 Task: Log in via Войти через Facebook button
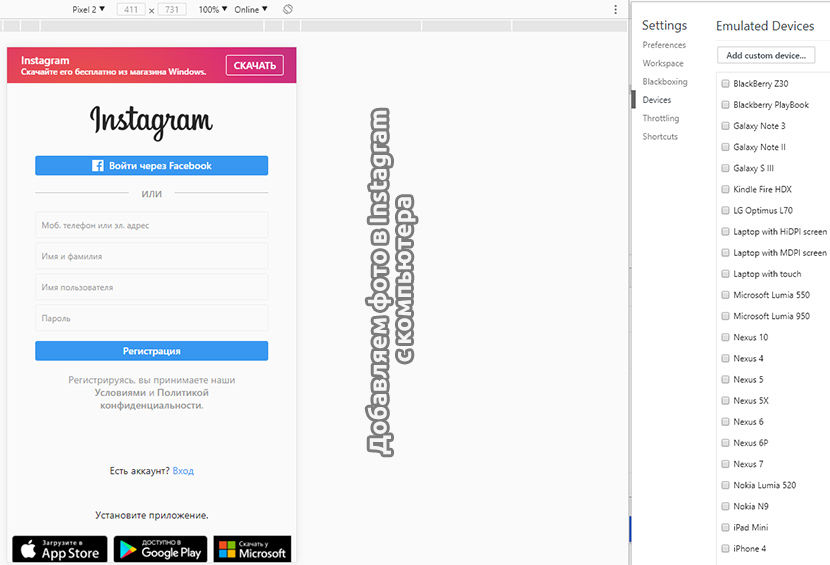click(x=151, y=166)
